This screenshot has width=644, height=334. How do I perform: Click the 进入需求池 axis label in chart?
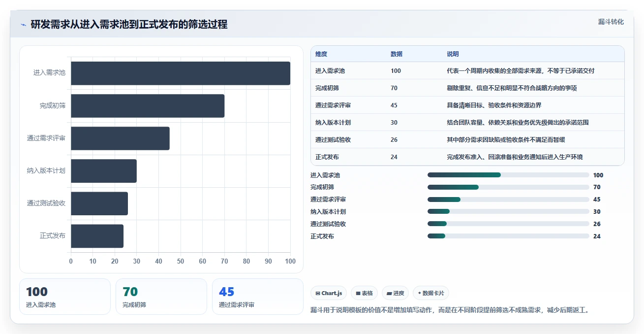49,73
